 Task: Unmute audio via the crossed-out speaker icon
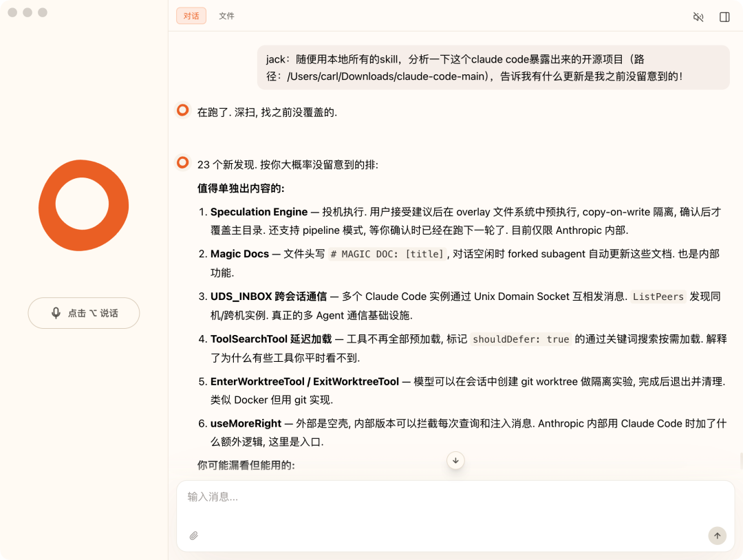pyautogui.click(x=698, y=17)
